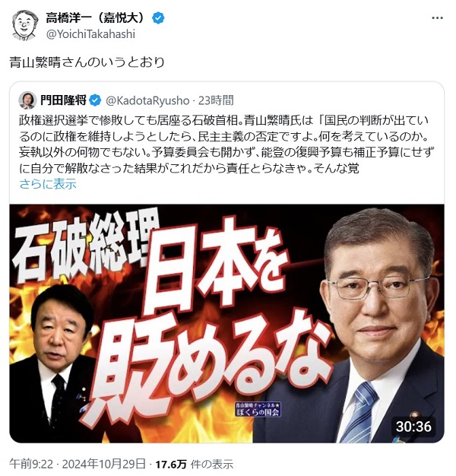Expand quoted post with さらに表示
Image resolution: width=456 pixels, height=476 pixels.
pyautogui.click(x=48, y=184)
